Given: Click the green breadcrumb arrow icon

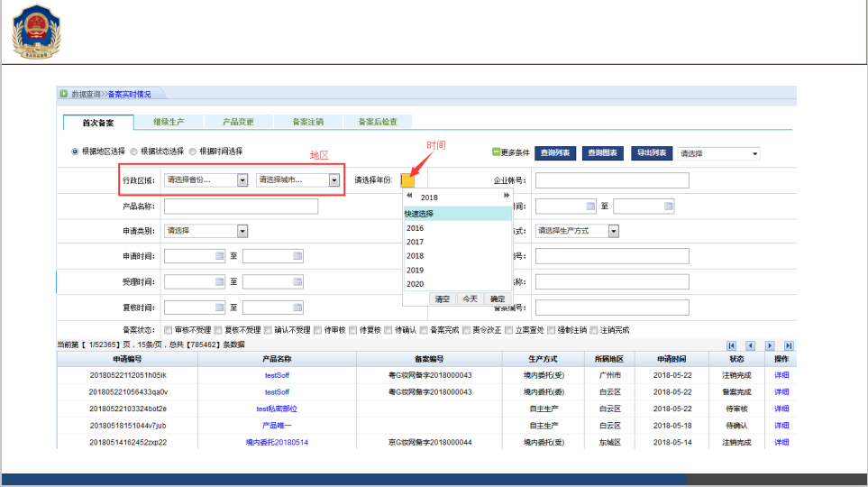Looking at the screenshot, I should click(x=64, y=94).
